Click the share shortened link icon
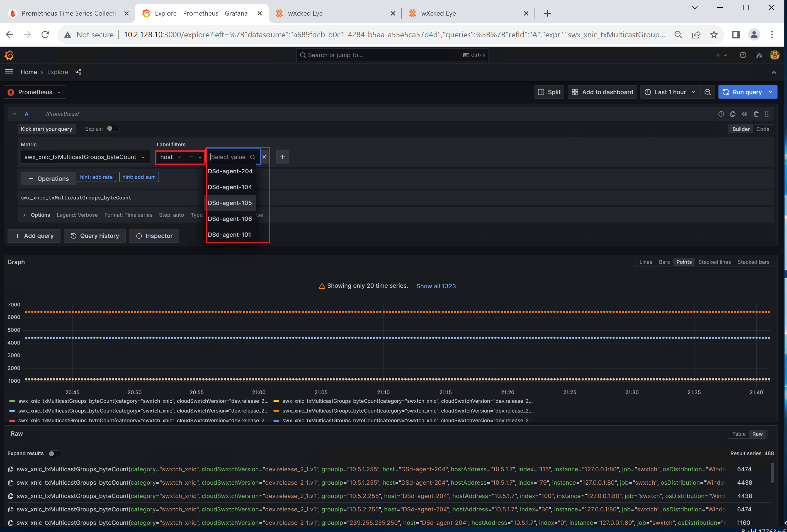Viewport: 787px width, 532px height. point(78,72)
